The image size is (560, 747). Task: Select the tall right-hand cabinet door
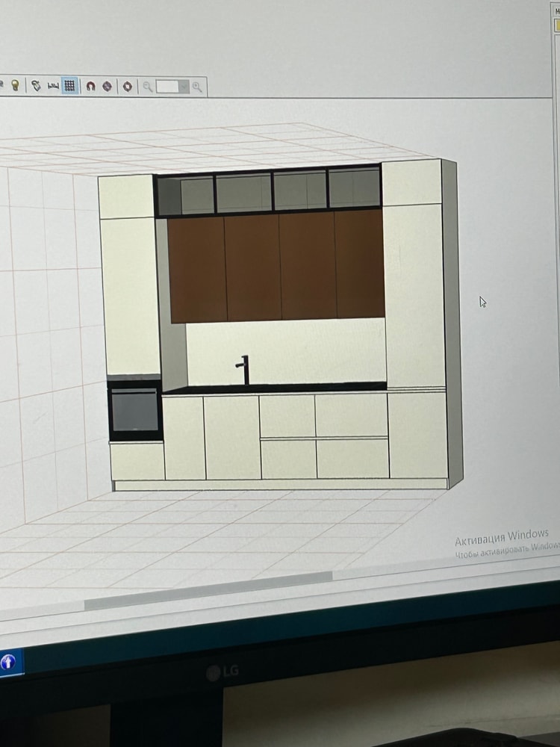pos(415,295)
